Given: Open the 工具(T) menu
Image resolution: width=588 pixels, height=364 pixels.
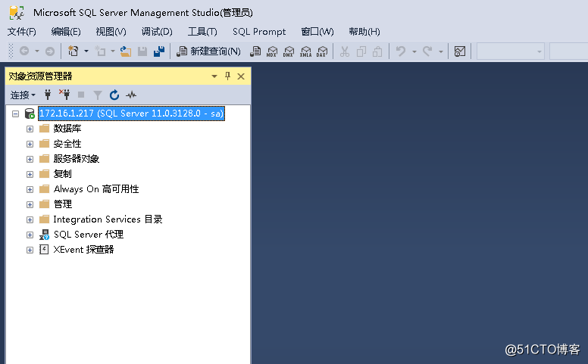Looking at the screenshot, I should point(202,32).
